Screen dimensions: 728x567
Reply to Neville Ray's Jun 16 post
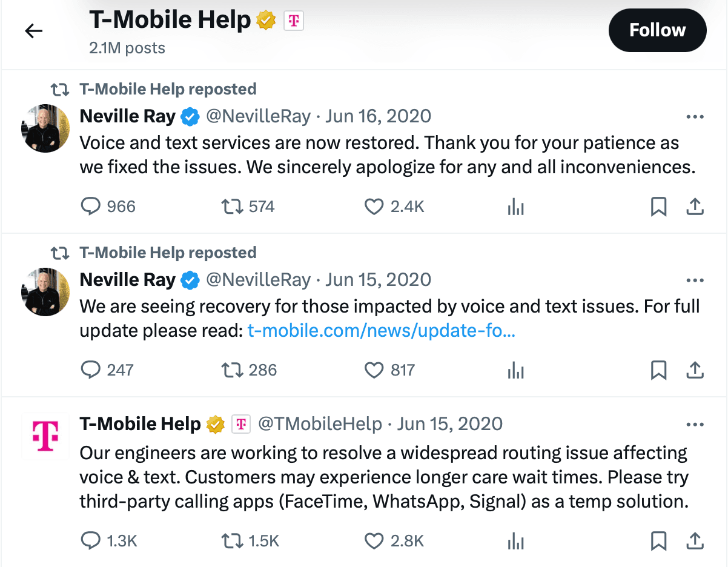coord(91,207)
